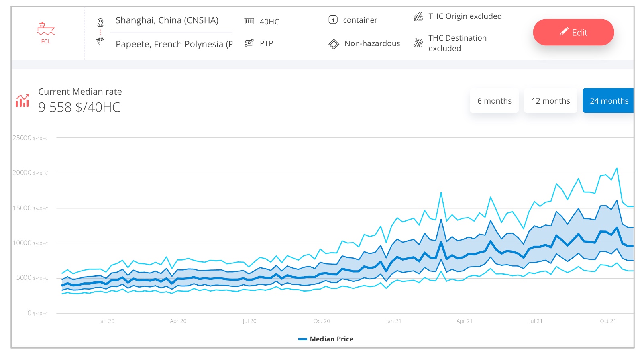This screenshot has height=359, width=644.
Task: Click the Apr 20 axis label
Action: point(178,321)
